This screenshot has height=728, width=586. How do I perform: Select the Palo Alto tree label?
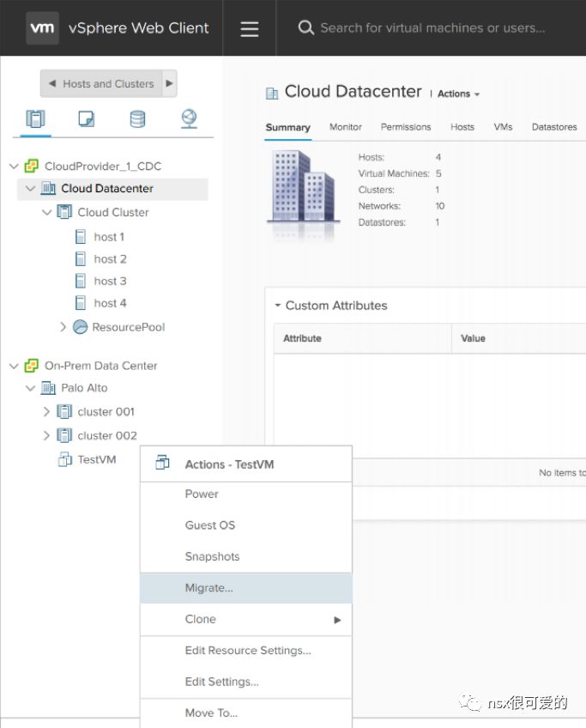[x=84, y=388]
